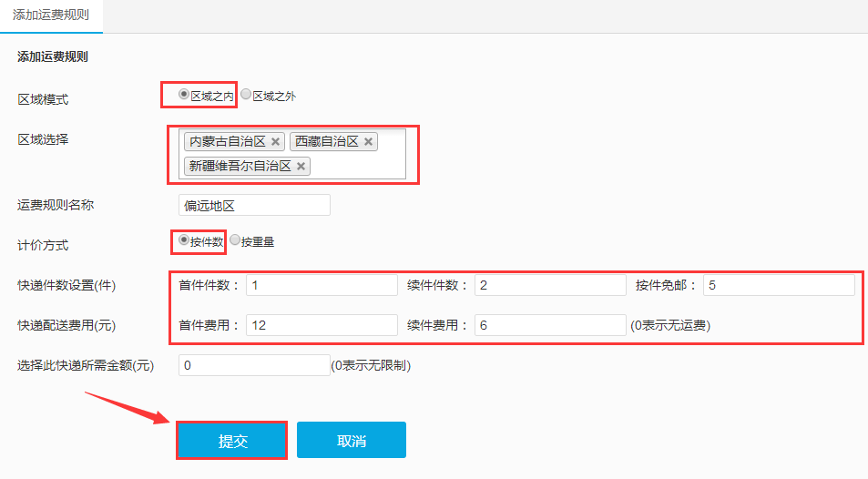
Task: Remove the 新疆维吾尔自治区 region tag
Action: (301, 167)
